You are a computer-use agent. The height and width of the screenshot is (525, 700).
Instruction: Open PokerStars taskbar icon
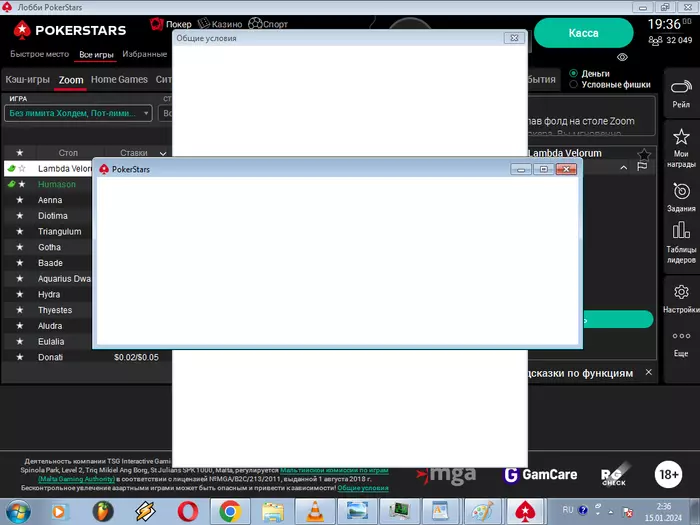[525, 512]
